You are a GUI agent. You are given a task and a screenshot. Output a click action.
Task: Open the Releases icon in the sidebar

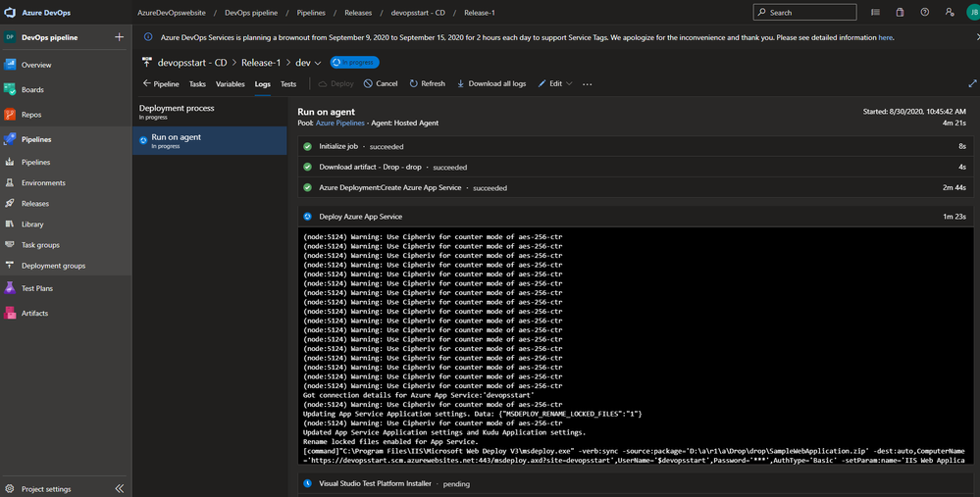[x=10, y=203]
